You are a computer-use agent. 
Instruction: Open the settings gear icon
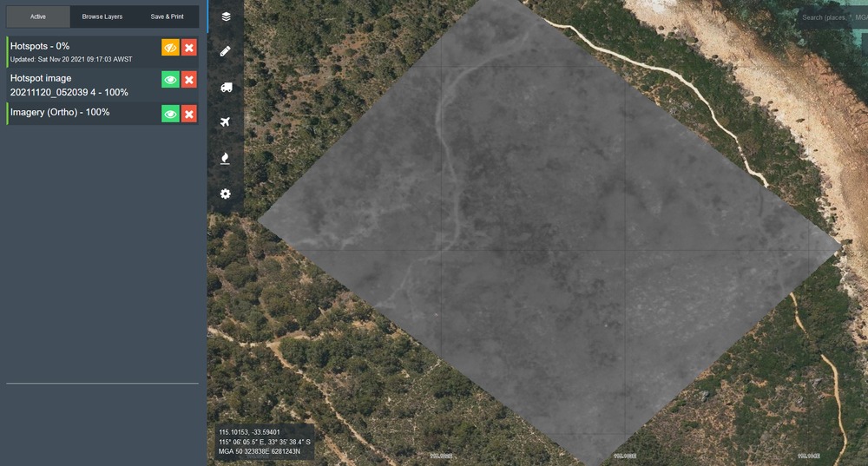point(226,194)
